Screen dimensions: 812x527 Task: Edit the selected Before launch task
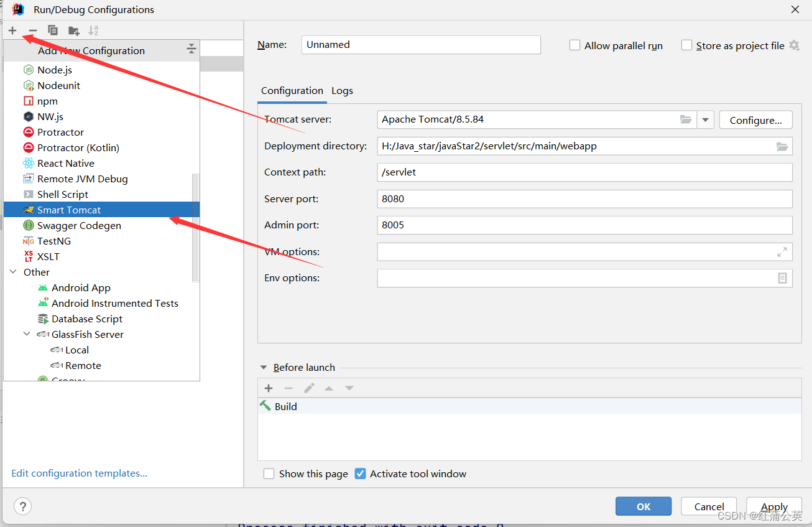coord(309,388)
